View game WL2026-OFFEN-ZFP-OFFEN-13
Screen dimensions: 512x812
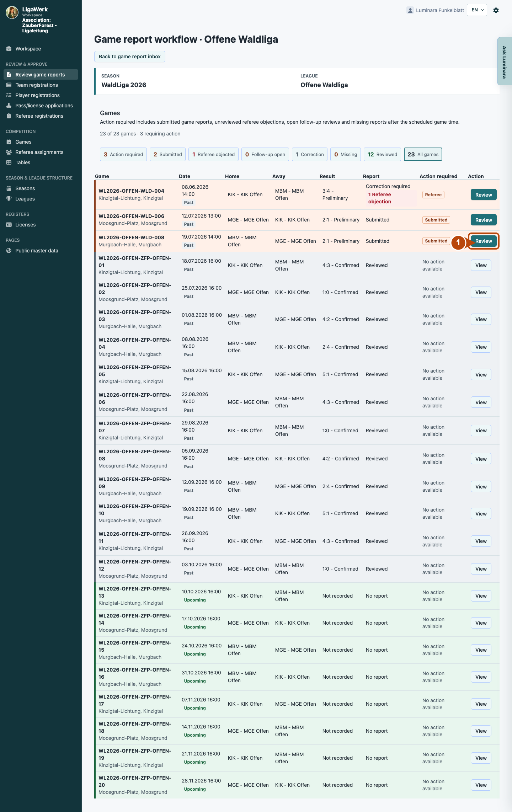[481, 596]
